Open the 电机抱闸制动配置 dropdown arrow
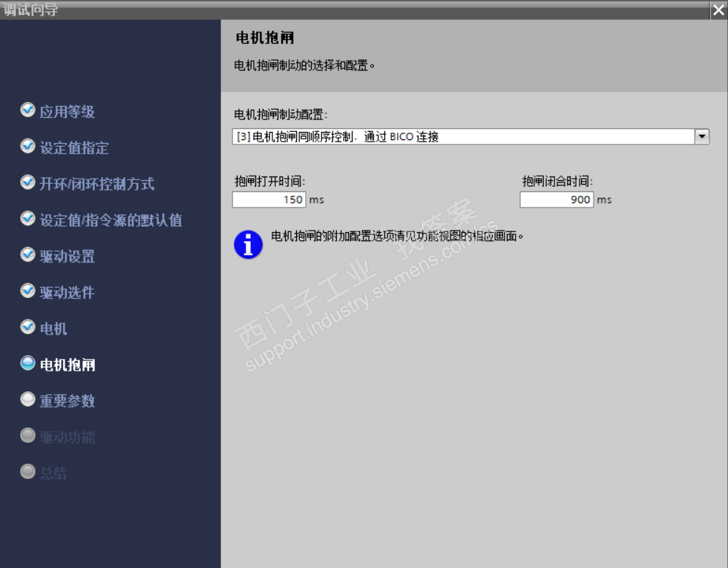This screenshot has width=728, height=568. (x=701, y=136)
